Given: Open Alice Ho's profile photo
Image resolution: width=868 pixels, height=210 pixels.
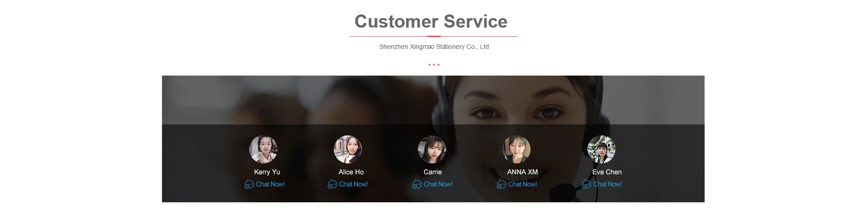Looking at the screenshot, I should coord(348,149).
